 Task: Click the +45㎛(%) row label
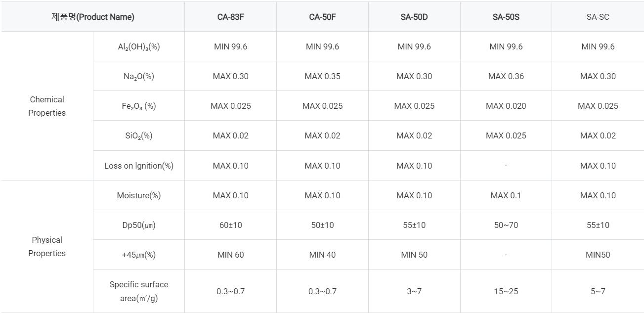tap(139, 255)
